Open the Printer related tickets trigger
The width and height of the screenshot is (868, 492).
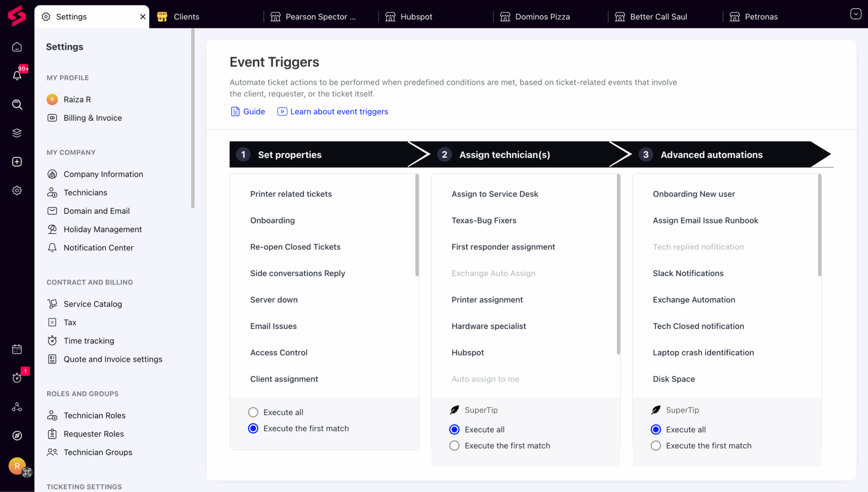point(291,194)
